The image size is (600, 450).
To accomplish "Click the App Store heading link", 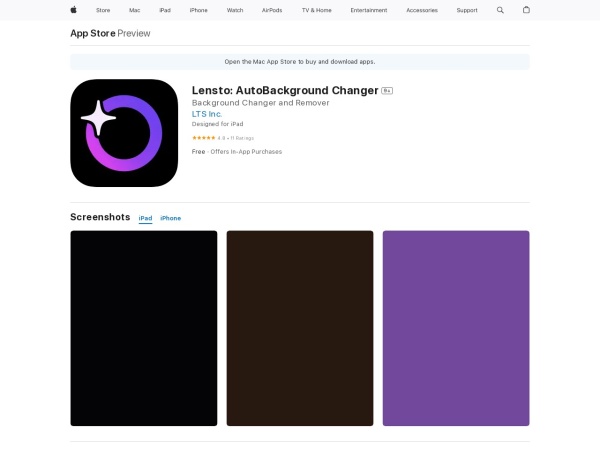I will coord(92,33).
